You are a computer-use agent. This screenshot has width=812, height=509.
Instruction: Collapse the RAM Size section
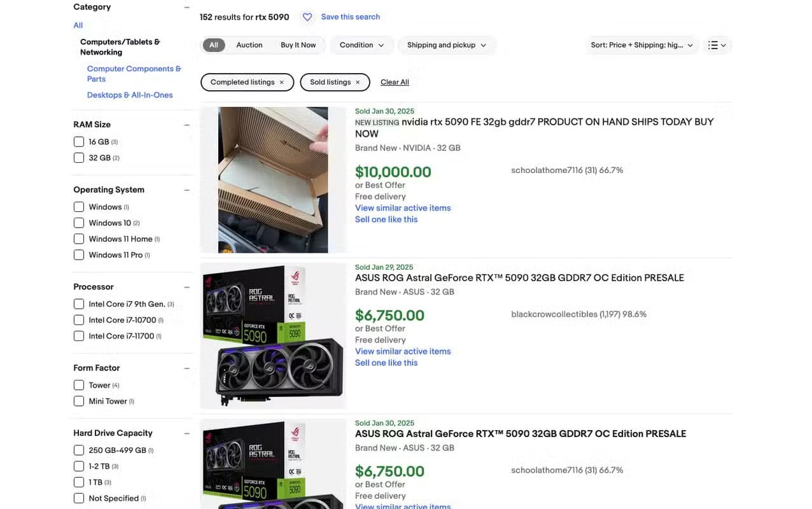(186, 125)
